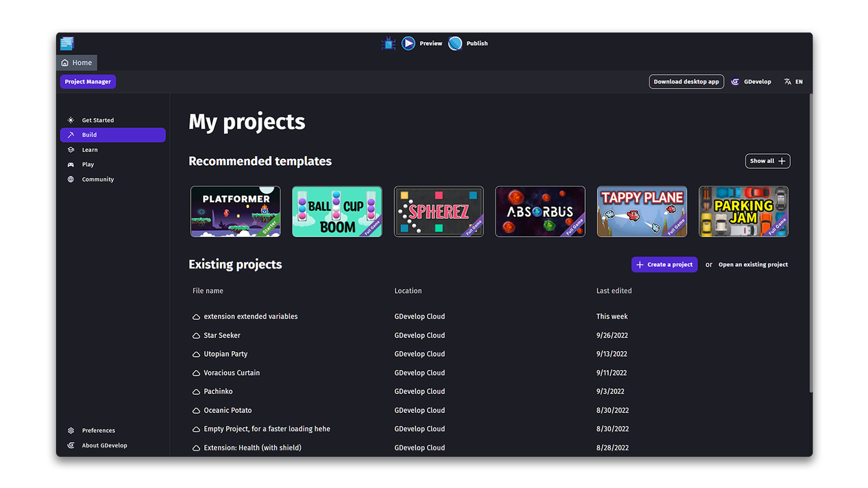Image resolution: width=868 pixels, height=488 pixels.
Task: Click the debugger chip icon in toolbar
Action: pyautogui.click(x=389, y=43)
